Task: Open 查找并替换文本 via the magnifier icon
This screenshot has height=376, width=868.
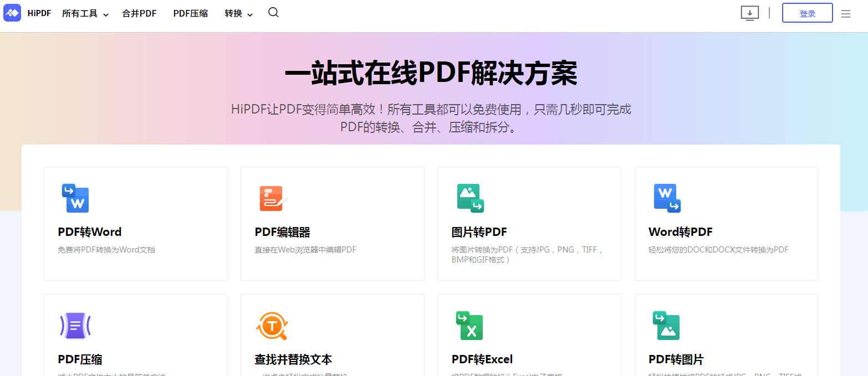Action: click(x=272, y=326)
